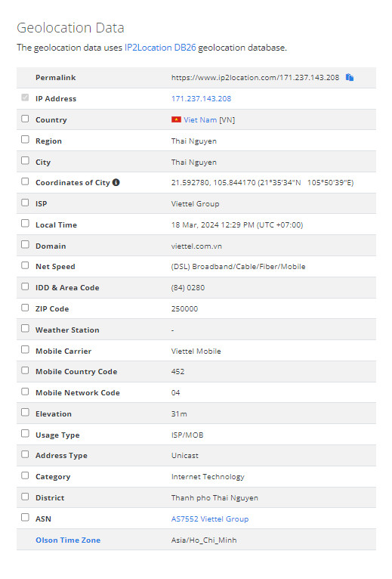Image resolution: width=392 pixels, height=579 pixels.
Task: Tick the ASN checkbox
Action: point(25,518)
